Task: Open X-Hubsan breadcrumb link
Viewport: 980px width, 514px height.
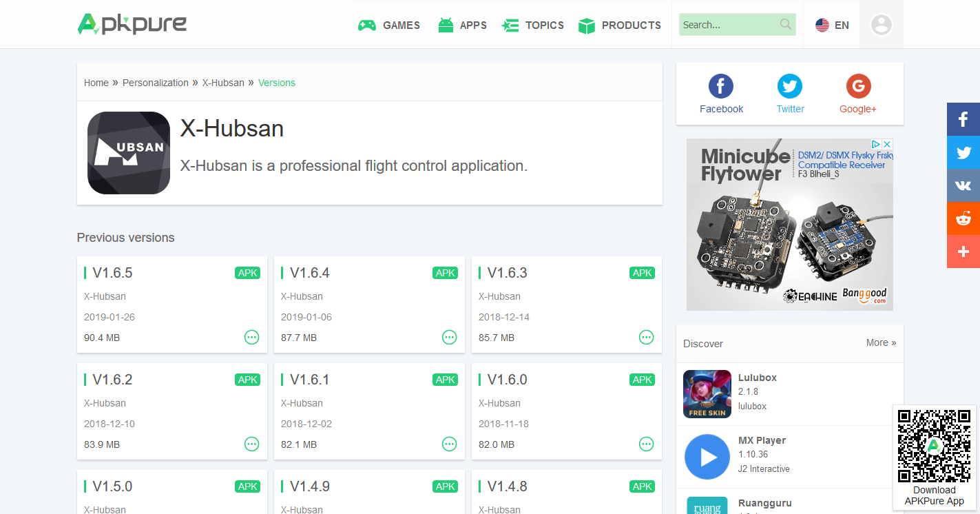Action: pos(223,83)
